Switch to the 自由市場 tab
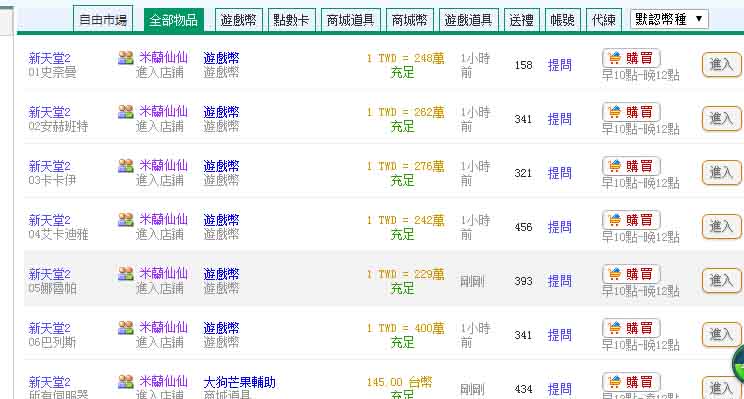 point(103,19)
